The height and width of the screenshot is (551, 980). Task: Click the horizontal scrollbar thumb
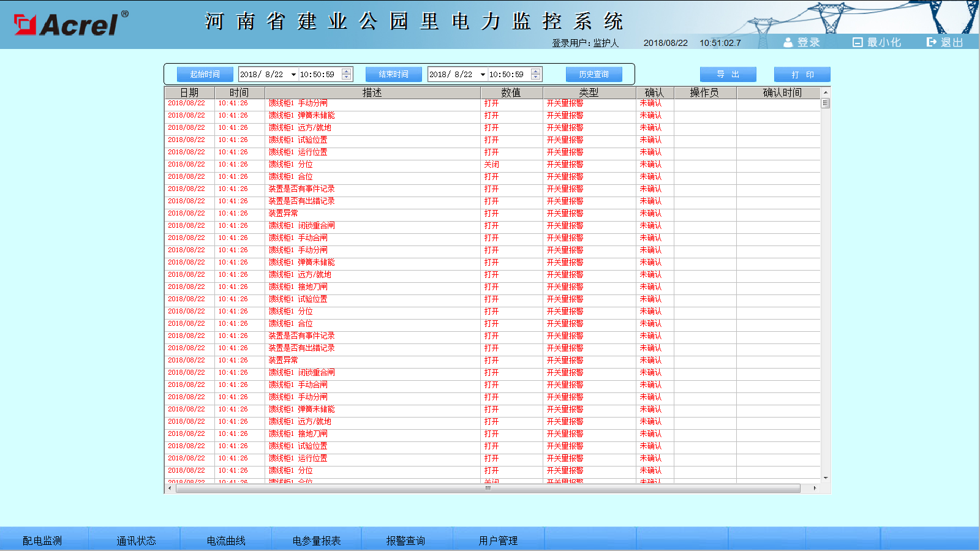488,489
